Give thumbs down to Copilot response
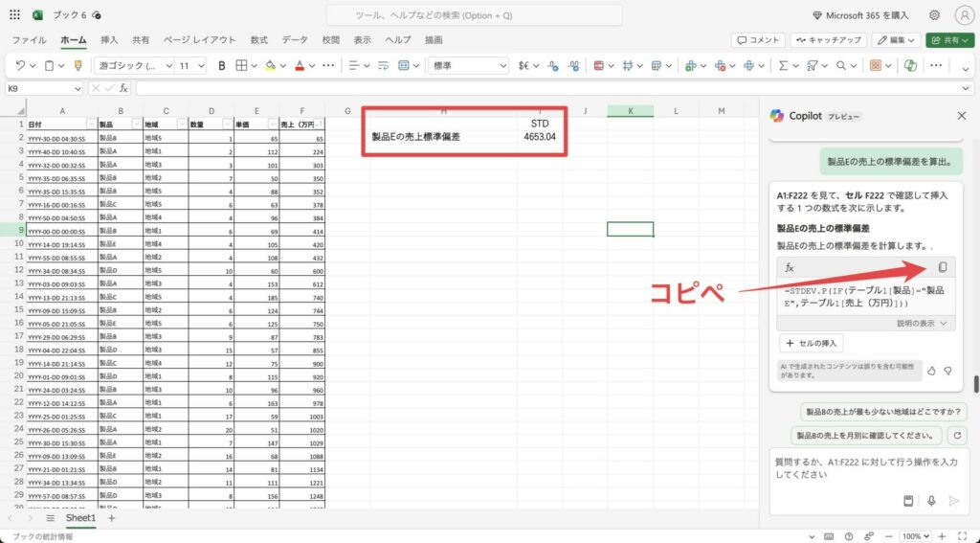The image size is (980, 543). [948, 371]
